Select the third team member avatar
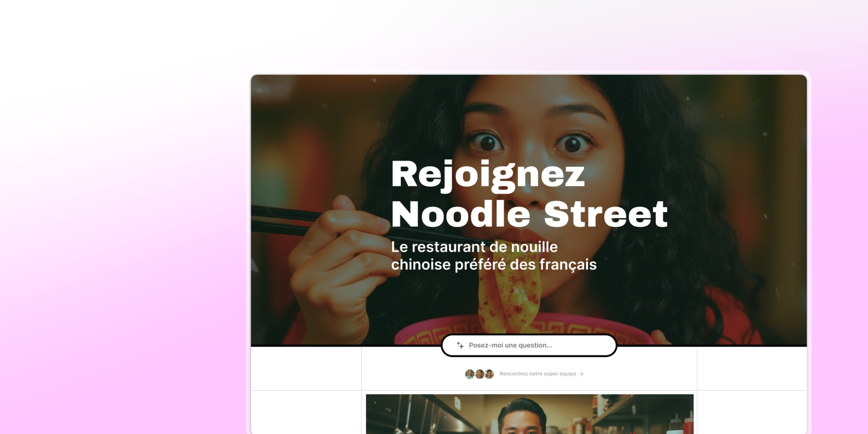Screen dimensions: 868x434 (489, 374)
